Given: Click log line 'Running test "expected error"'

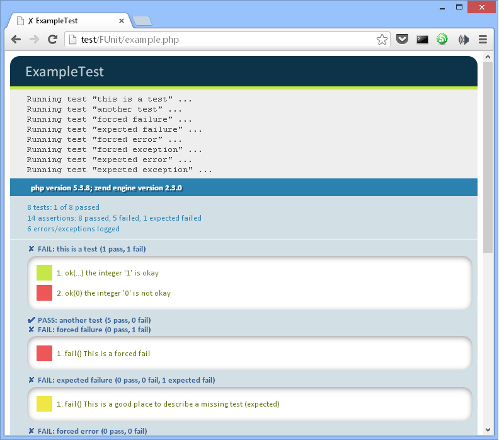Looking at the screenshot, I should pos(109,159).
